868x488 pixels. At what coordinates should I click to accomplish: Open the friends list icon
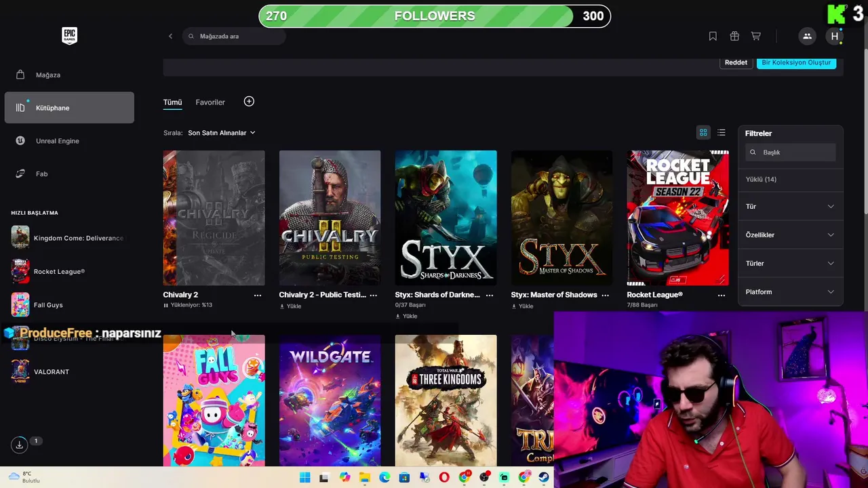tap(807, 36)
